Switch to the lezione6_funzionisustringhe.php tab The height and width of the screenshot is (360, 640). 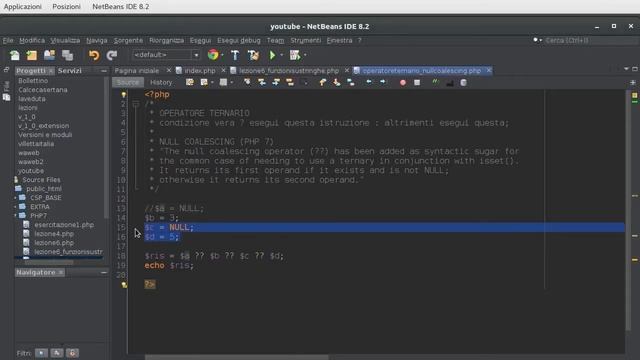pos(289,71)
